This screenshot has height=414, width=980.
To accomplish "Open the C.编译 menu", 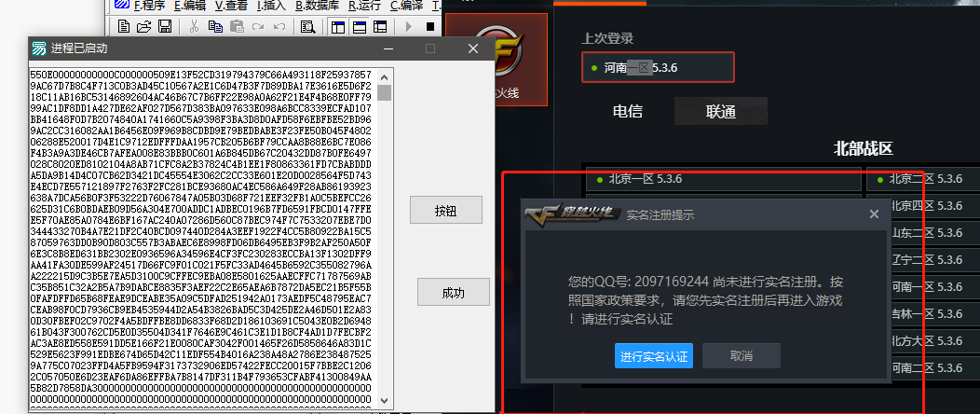I will pyautogui.click(x=406, y=6).
